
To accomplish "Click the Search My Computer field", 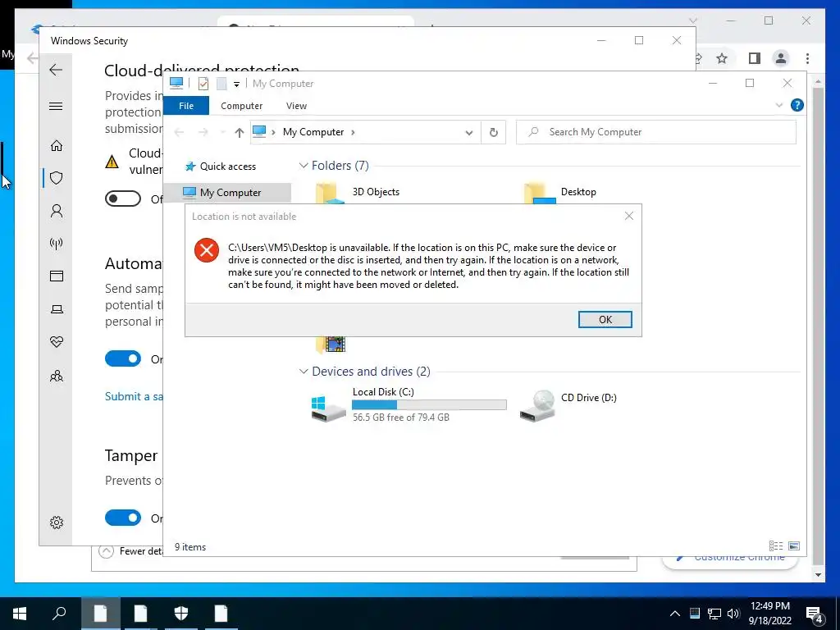I will [x=655, y=132].
